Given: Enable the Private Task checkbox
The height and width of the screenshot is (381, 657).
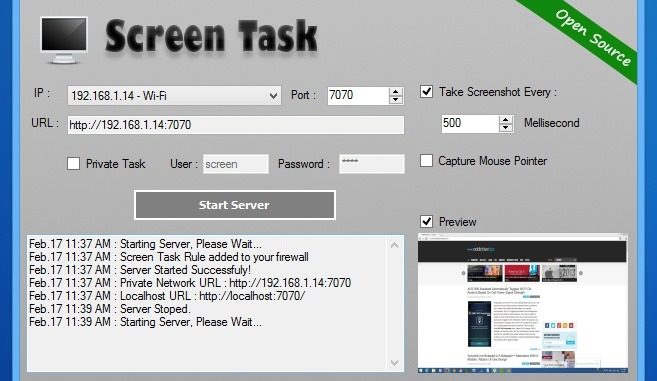Looking at the screenshot, I should 73,163.
